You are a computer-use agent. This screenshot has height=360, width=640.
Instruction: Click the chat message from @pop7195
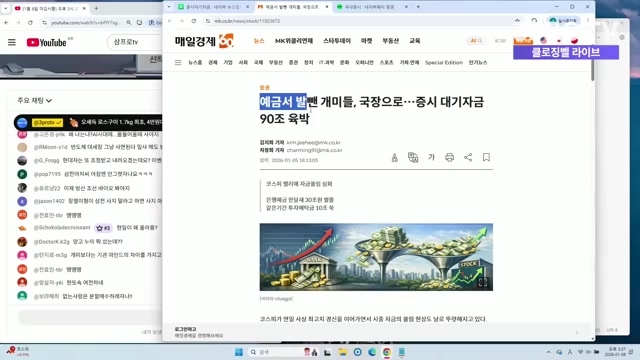[x=93, y=174]
